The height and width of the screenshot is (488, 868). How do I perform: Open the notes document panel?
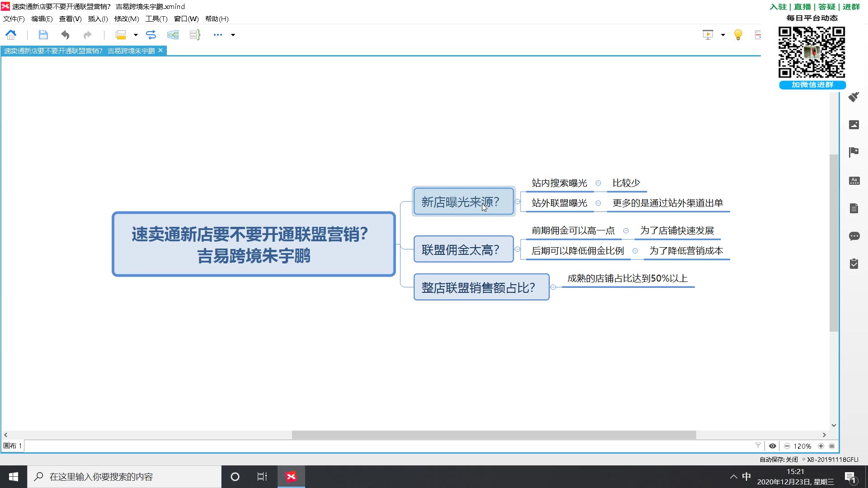coord(854,208)
